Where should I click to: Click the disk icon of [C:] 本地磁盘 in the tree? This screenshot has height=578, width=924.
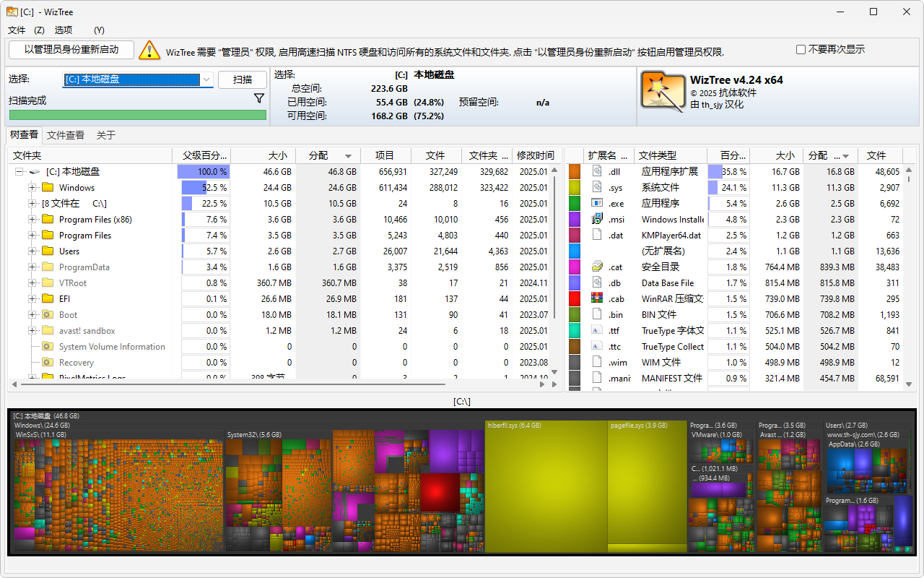34,171
